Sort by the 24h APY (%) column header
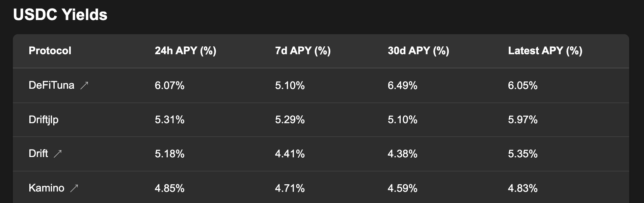644x203 pixels. [x=185, y=51]
